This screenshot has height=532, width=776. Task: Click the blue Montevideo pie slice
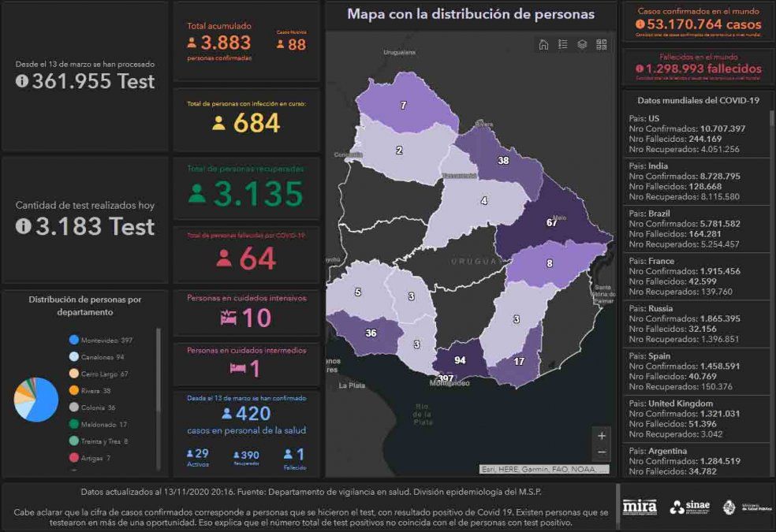pyautogui.click(x=47, y=404)
